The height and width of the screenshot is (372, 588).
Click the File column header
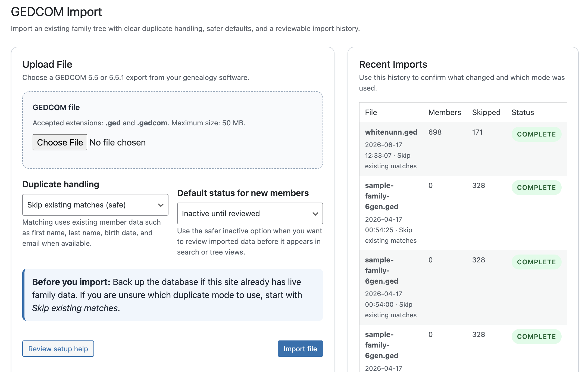pos(371,112)
